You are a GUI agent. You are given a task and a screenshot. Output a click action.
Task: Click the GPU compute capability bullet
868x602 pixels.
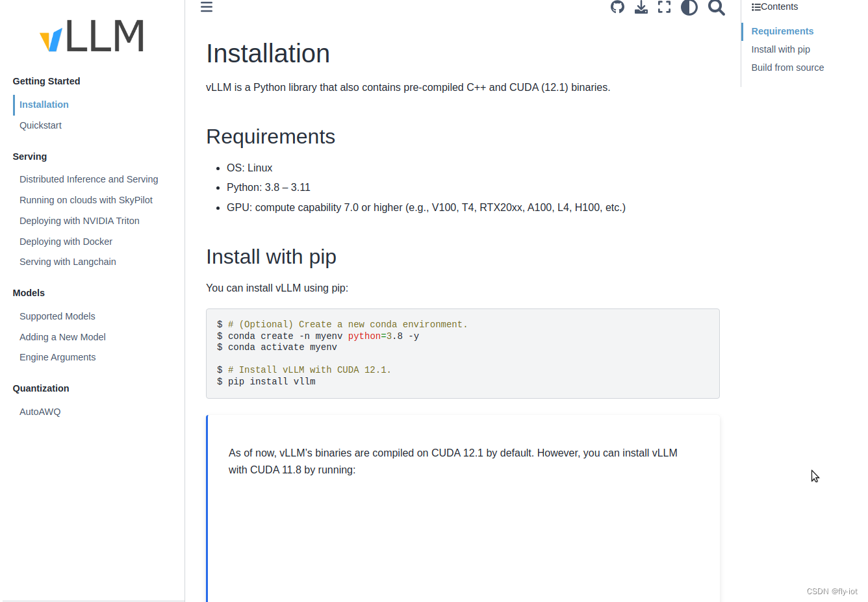point(426,207)
